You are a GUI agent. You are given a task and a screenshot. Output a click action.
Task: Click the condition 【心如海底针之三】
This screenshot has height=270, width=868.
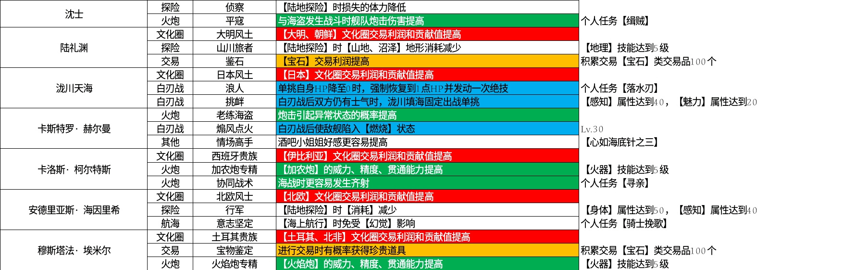(x=621, y=142)
